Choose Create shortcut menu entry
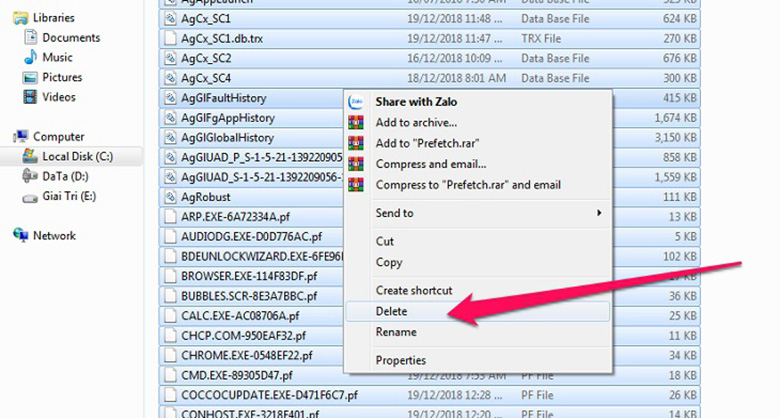This screenshot has width=780, height=418. point(413,290)
